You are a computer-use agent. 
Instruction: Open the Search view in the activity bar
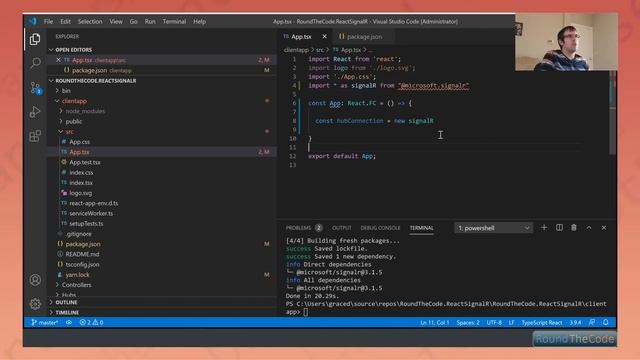35,63
